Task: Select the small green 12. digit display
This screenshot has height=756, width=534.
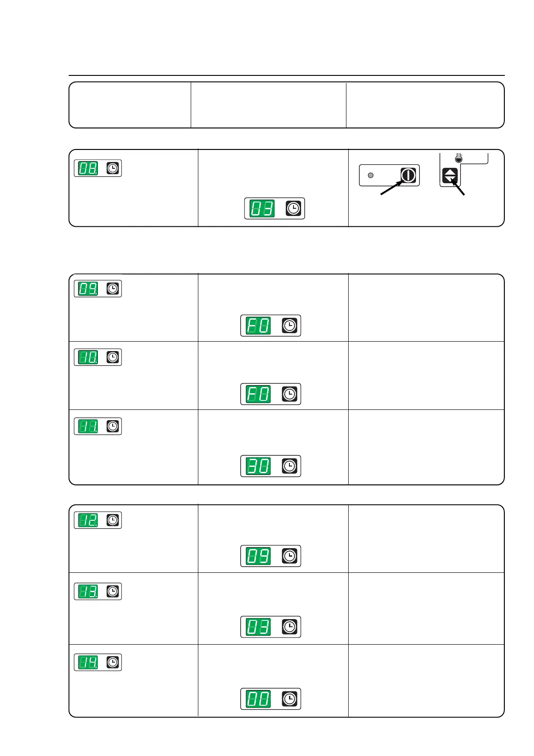Action: 88,520
